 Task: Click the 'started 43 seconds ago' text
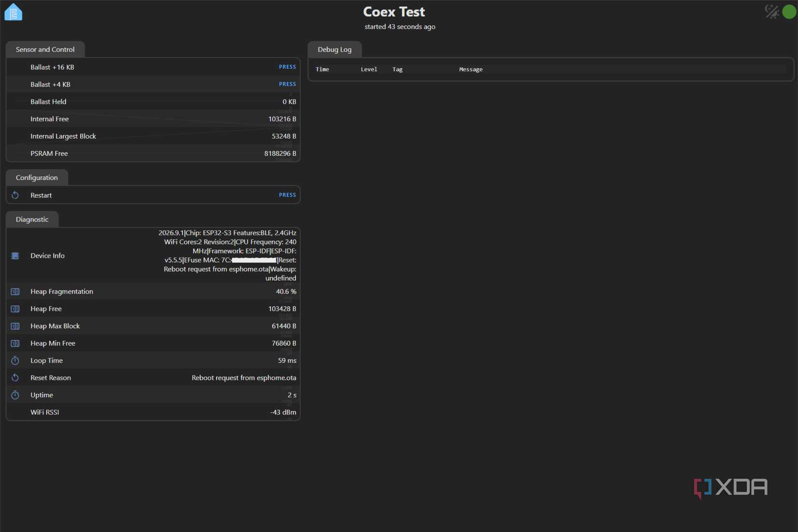coord(400,27)
